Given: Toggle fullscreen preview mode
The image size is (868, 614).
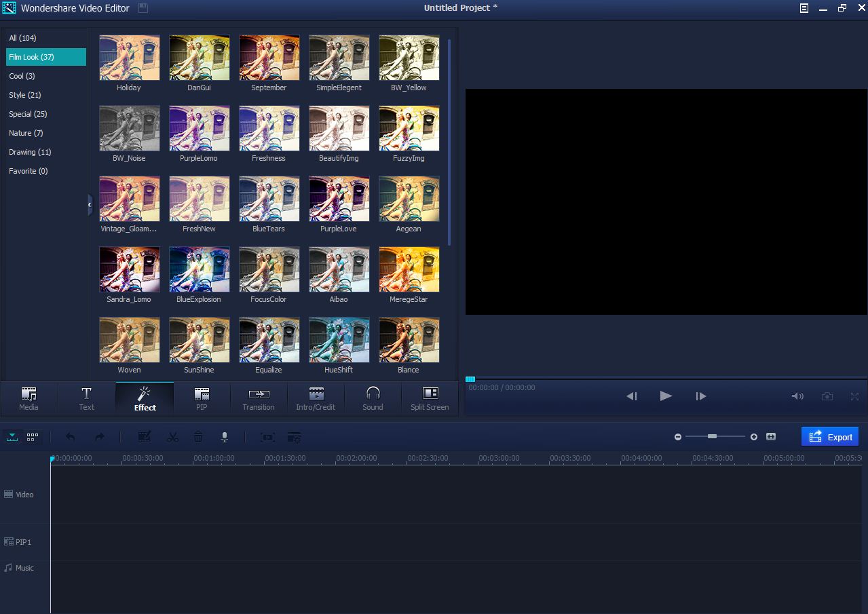Looking at the screenshot, I should pyautogui.click(x=856, y=396).
